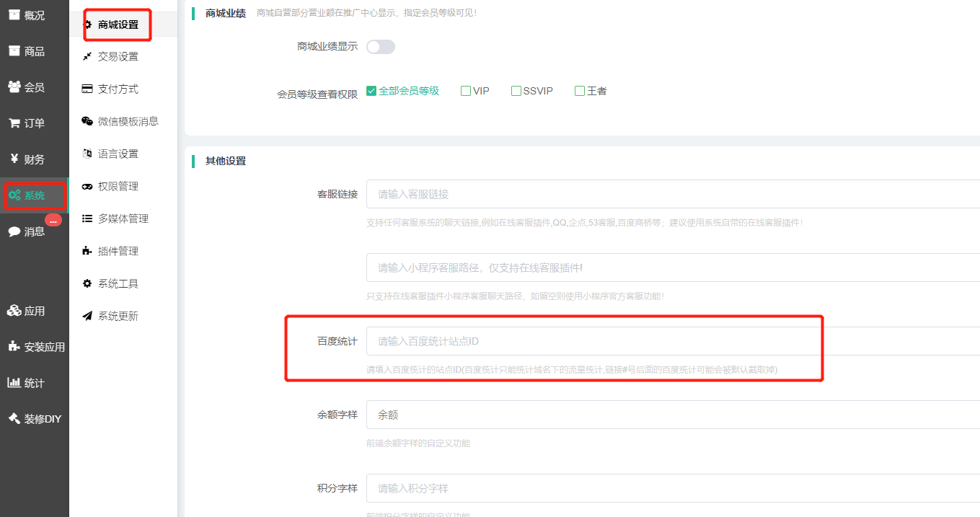Toggle the 商城业绩显示 switch
Image resolution: width=980 pixels, height=517 pixels.
pos(381,47)
